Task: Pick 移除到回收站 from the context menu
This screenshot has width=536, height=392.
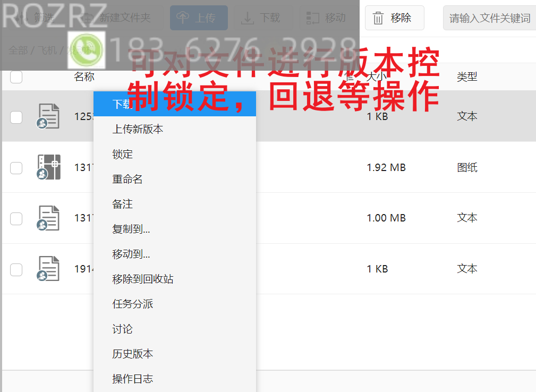Action: pos(142,279)
